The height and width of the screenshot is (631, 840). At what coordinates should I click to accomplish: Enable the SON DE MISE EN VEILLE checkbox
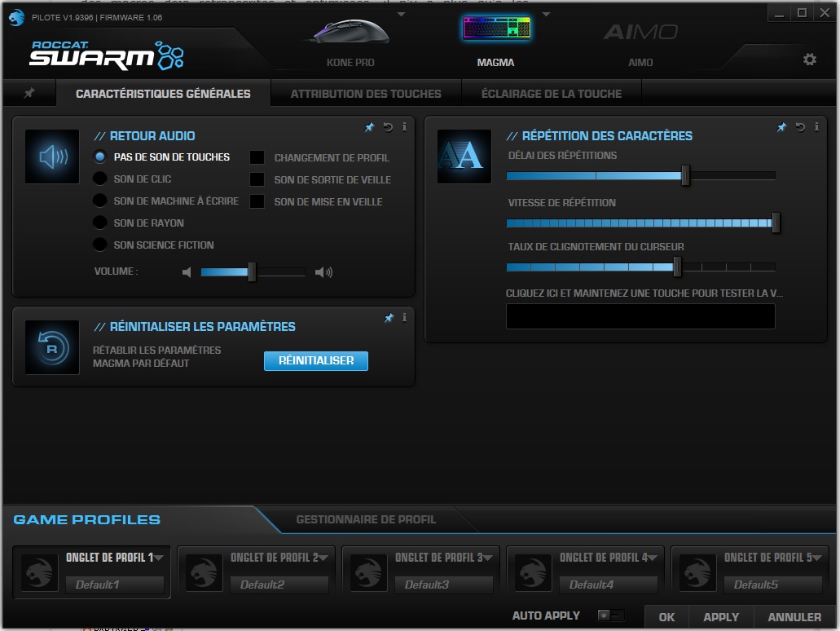257,201
